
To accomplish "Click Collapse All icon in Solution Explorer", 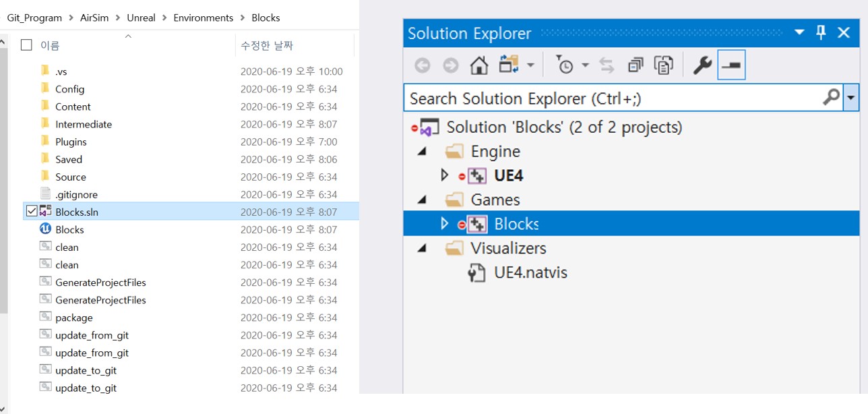I will pyautogui.click(x=635, y=65).
